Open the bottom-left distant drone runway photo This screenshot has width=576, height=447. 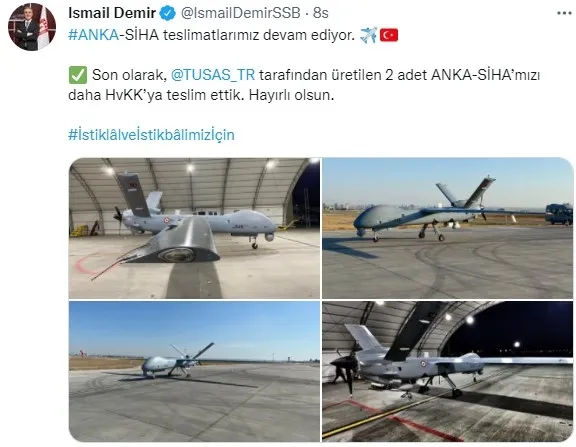[194, 371]
